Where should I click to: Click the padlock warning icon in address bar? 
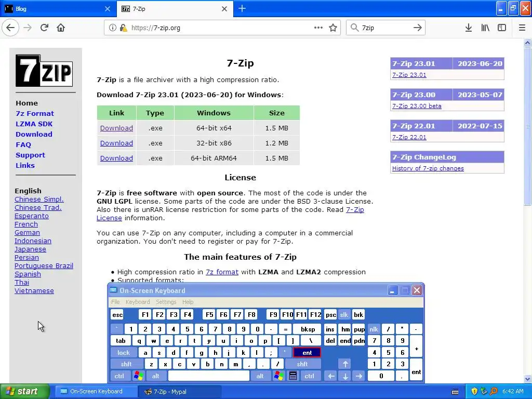pos(123,28)
